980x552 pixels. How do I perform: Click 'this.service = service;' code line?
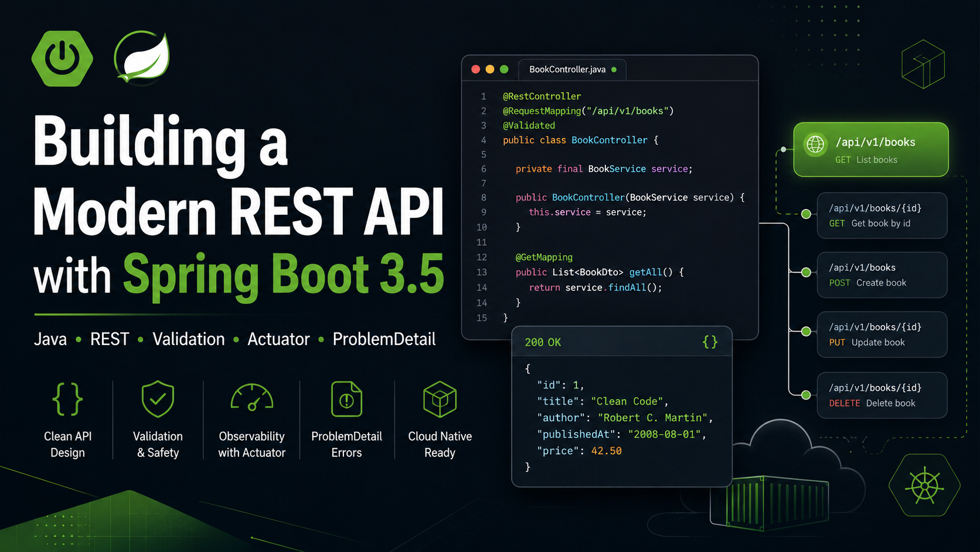tap(588, 212)
